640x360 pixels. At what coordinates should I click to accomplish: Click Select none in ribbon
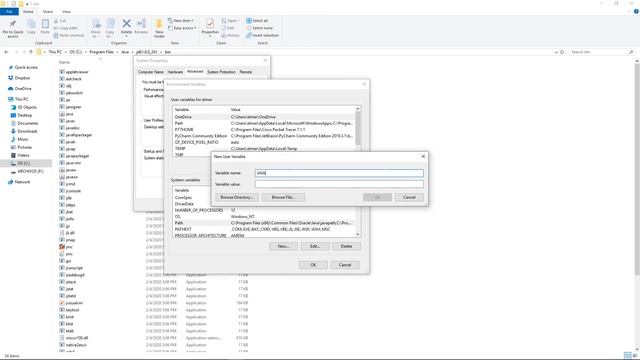pyautogui.click(x=260, y=28)
